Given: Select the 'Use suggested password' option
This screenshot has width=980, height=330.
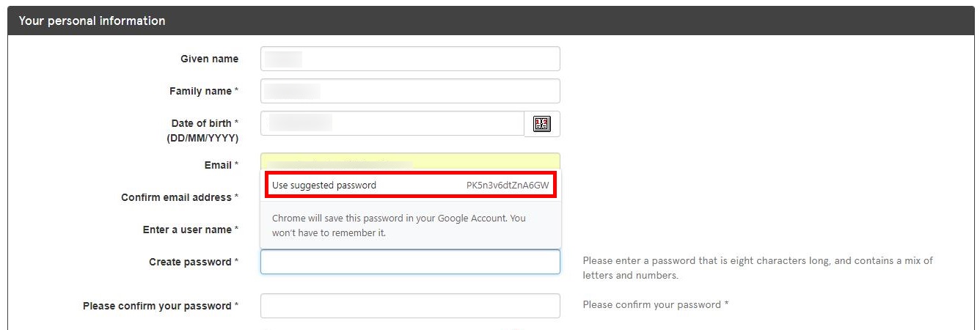Looking at the screenshot, I should tap(411, 186).
